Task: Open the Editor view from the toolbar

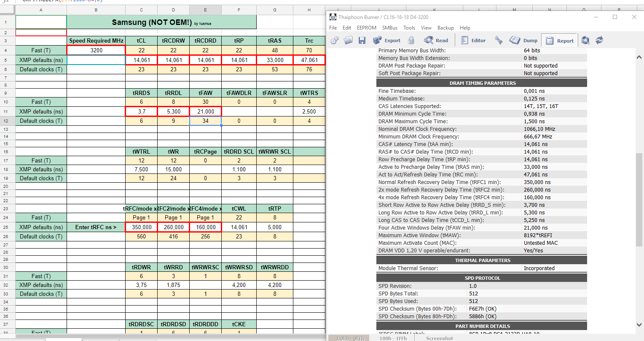Action: (x=473, y=41)
